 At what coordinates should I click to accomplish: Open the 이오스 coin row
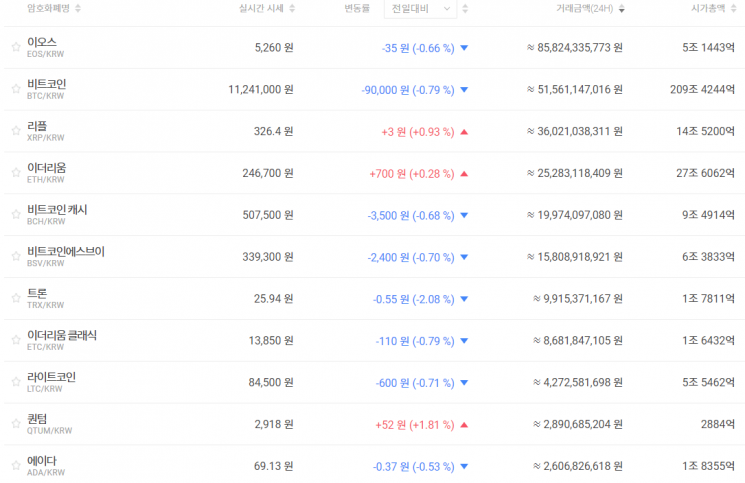372,47
